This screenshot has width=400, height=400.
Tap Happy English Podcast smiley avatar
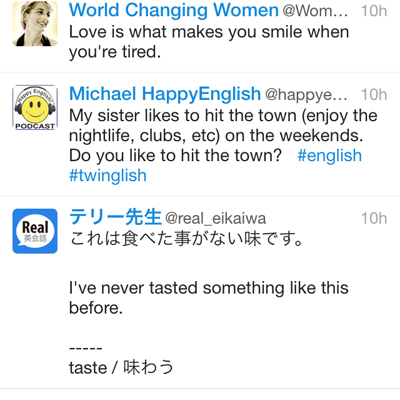tap(35, 107)
